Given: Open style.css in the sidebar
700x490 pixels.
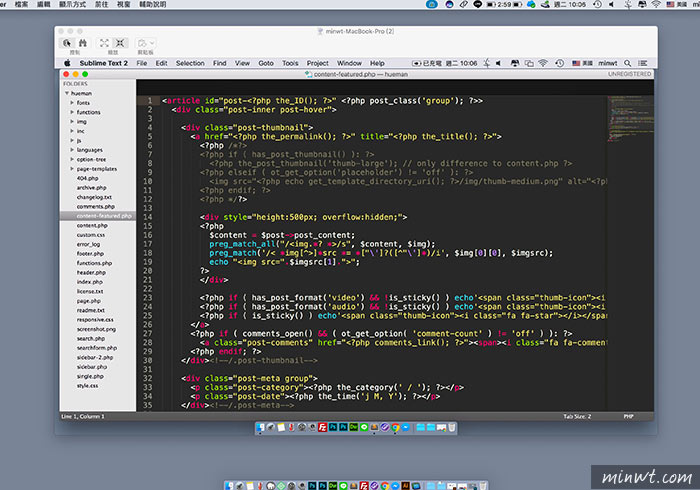Looking at the screenshot, I should pyautogui.click(x=88, y=386).
